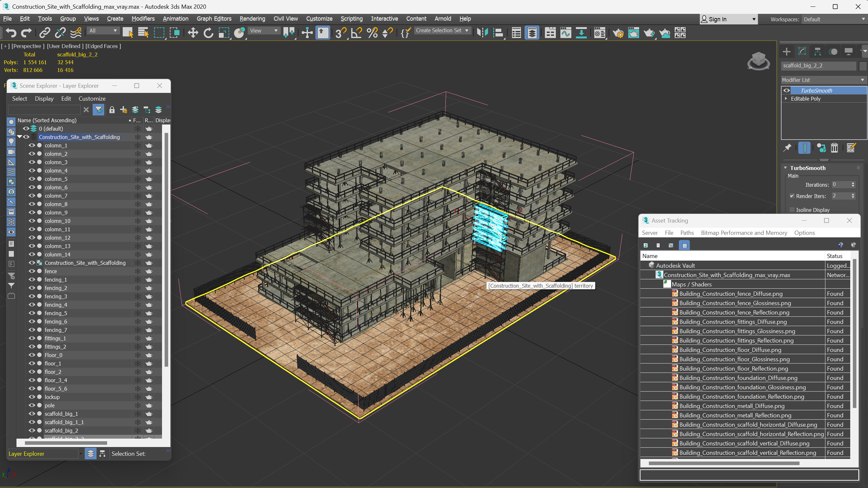Click the Undo arrow in main toolbar
Viewport: 868px width, 488px height.
[11, 33]
